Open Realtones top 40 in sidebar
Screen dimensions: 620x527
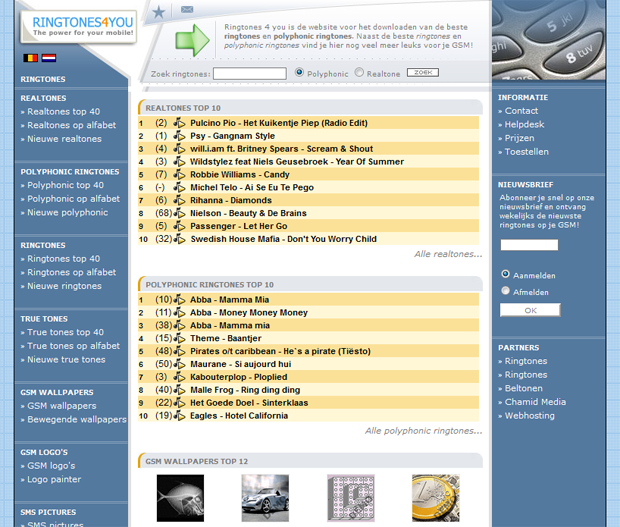[x=63, y=112]
